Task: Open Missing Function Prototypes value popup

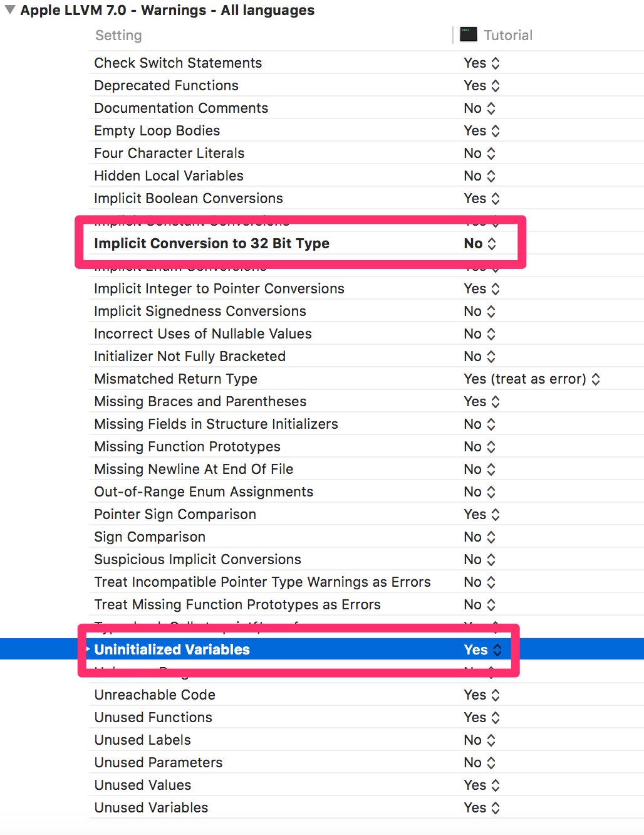Action: [x=480, y=446]
